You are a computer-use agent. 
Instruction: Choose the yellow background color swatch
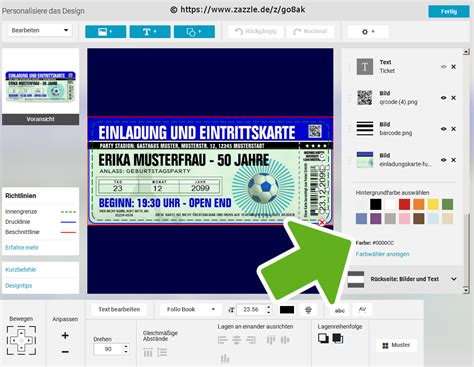pyautogui.click(x=433, y=204)
